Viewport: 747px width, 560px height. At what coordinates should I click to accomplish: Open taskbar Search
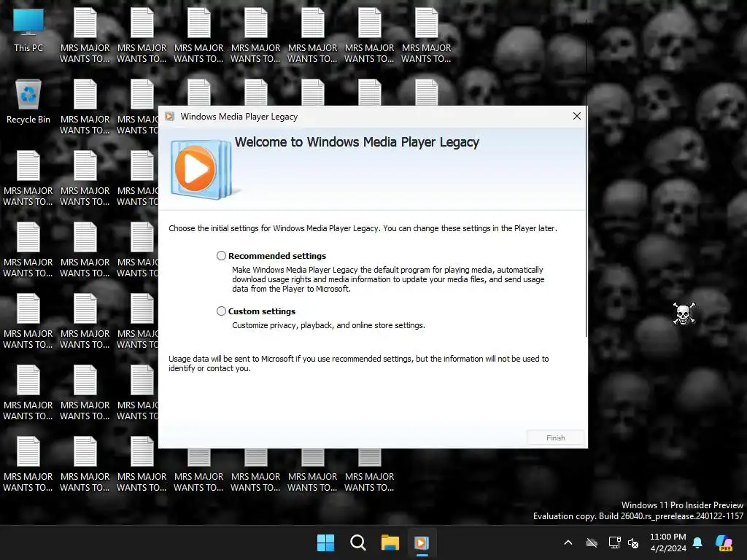click(357, 542)
